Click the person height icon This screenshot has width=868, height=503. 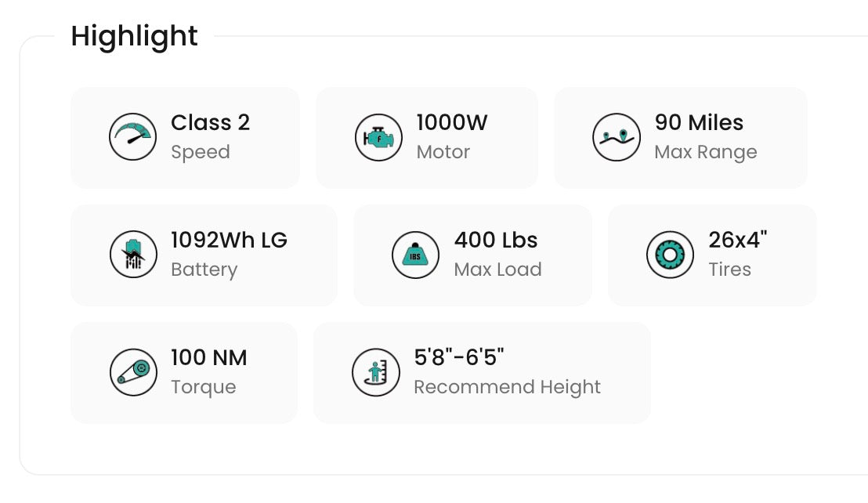375,372
